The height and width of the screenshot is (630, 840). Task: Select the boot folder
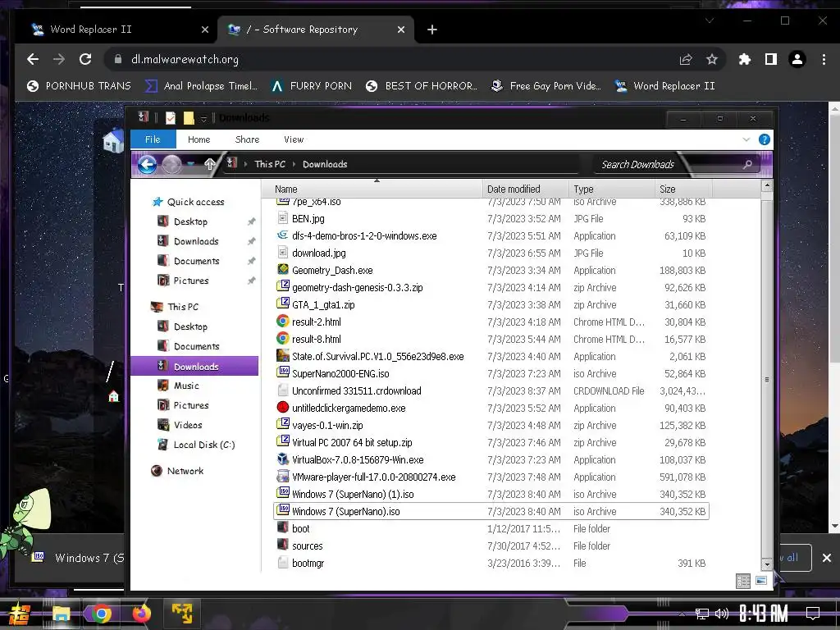tap(300, 529)
